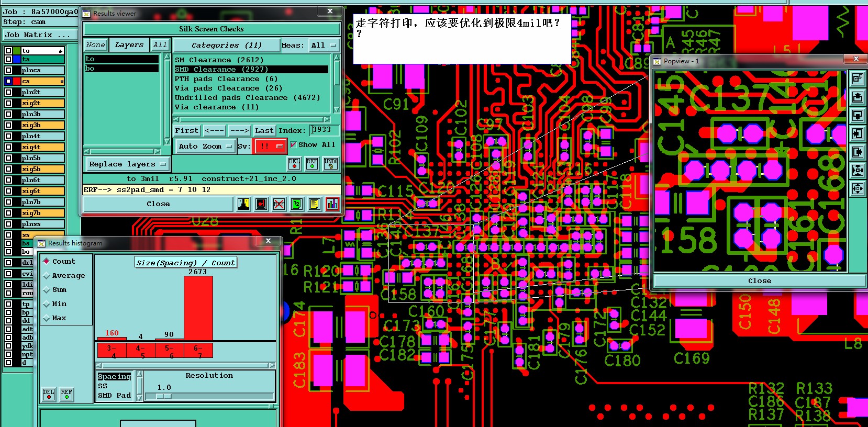Viewport: 868px width, 427px height.
Task: Click the Popview zoom-out (arrows outward) icon
Action: click(x=858, y=188)
